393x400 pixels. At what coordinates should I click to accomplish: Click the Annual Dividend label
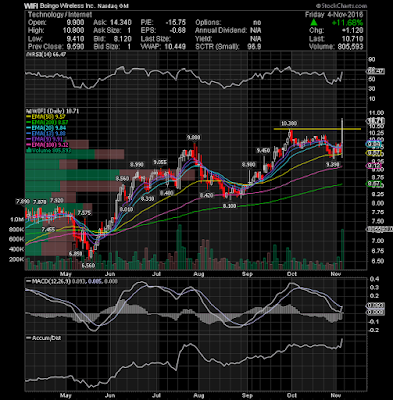221,31
